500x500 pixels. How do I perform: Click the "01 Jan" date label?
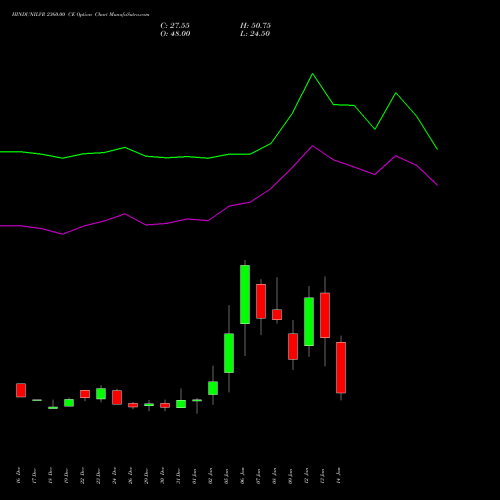[194, 475]
